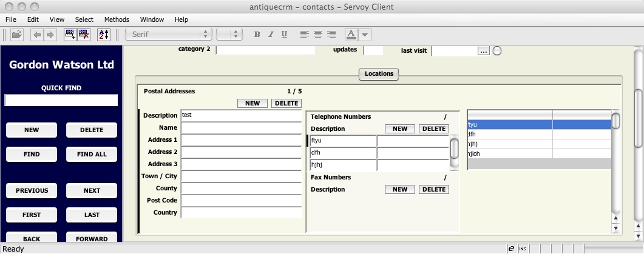644x254 pixels.
Task: Go to the PREVIOUS record
Action: pos(32,191)
